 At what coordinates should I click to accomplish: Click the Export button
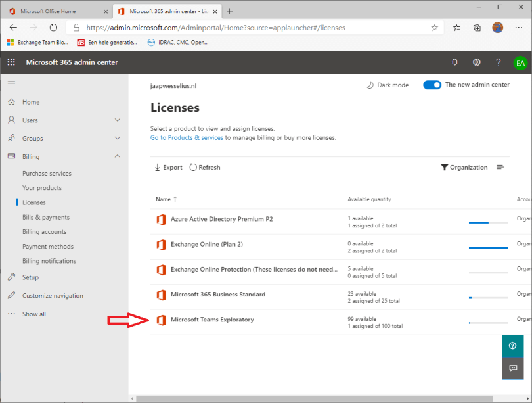coord(168,168)
